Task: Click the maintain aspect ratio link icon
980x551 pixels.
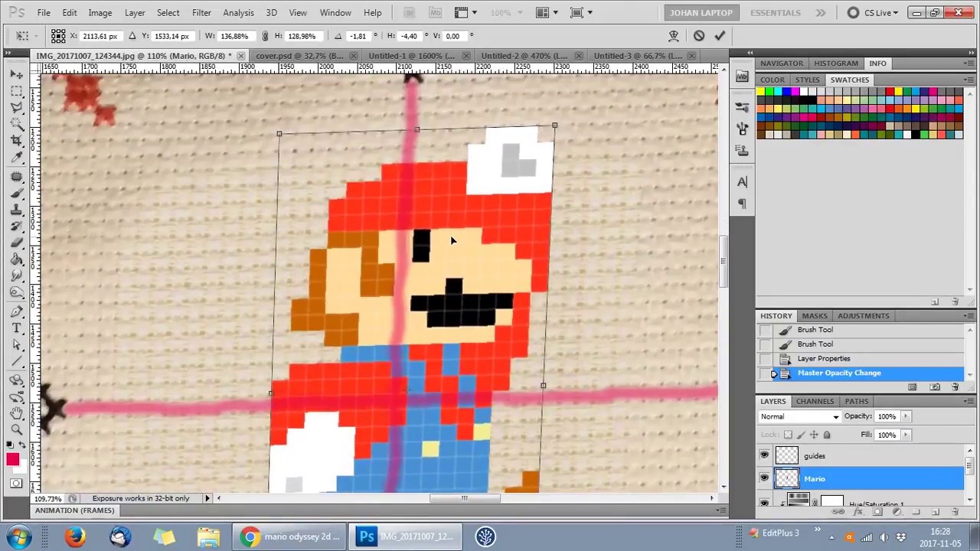Action: pos(265,36)
